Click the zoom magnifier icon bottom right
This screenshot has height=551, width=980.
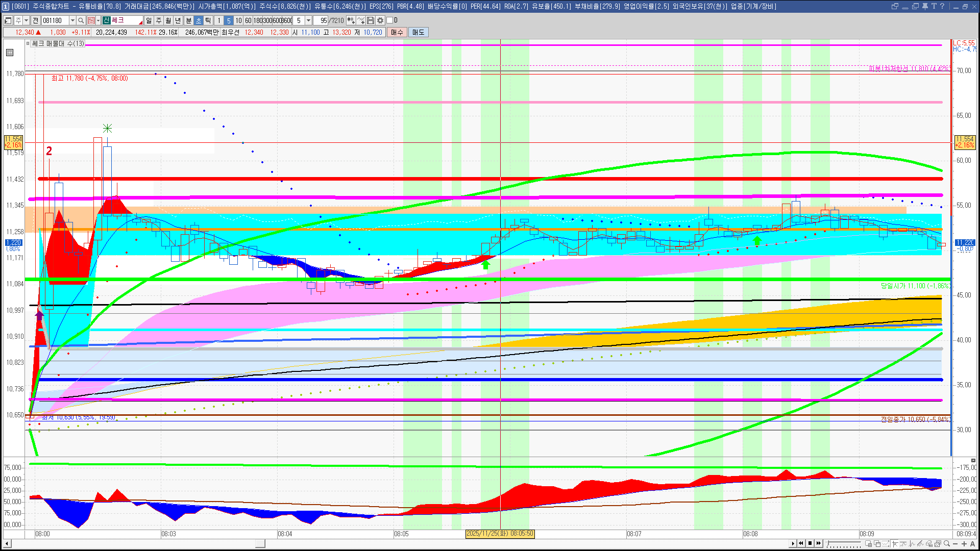[947, 543]
